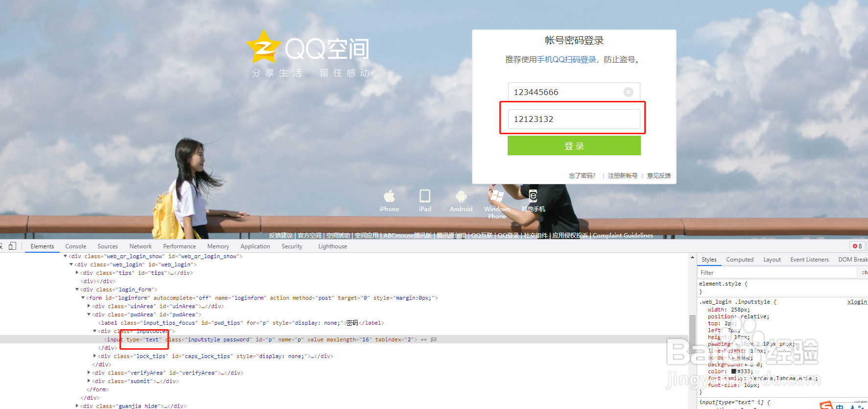868x409 pixels.
Task: Open the Complaint Guidelines footer link
Action: click(623, 236)
